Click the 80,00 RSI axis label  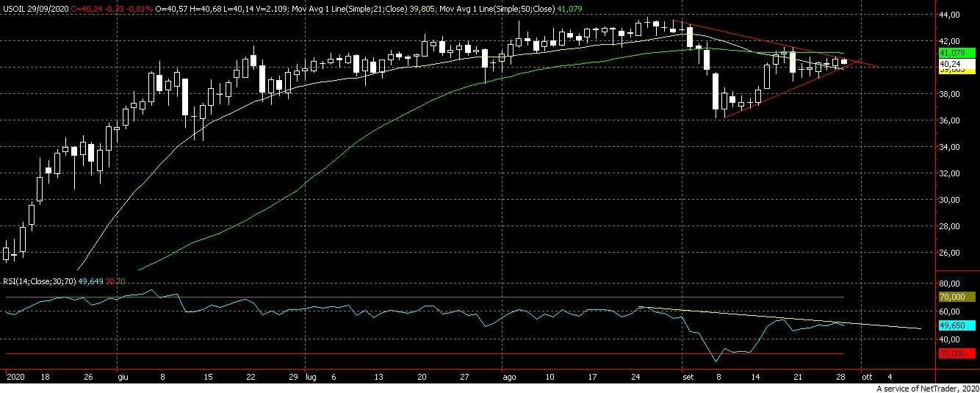(950, 284)
